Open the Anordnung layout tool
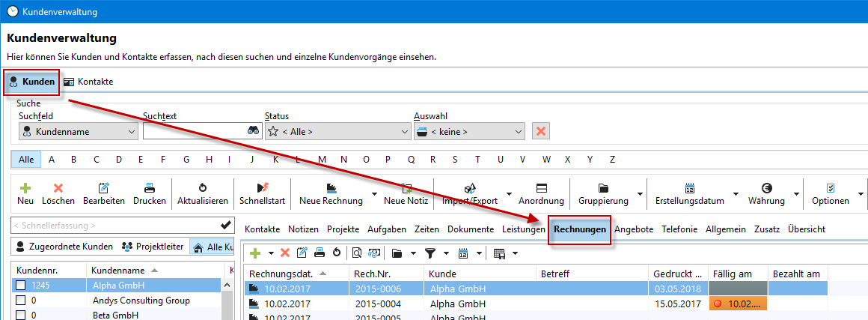 (x=541, y=193)
